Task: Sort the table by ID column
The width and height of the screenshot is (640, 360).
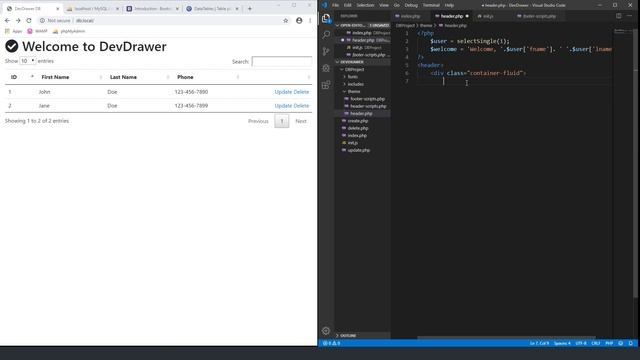Action: pos(20,77)
